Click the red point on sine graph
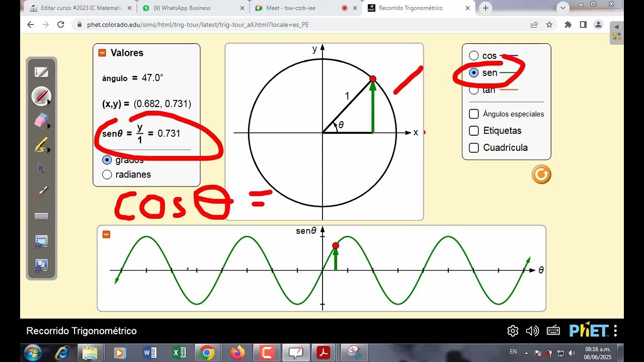 click(336, 246)
